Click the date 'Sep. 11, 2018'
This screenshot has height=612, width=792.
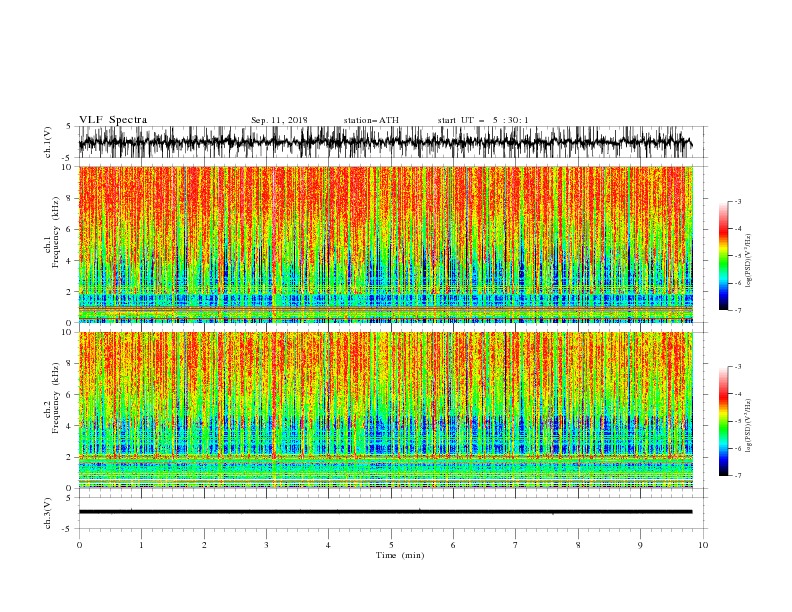279,120
